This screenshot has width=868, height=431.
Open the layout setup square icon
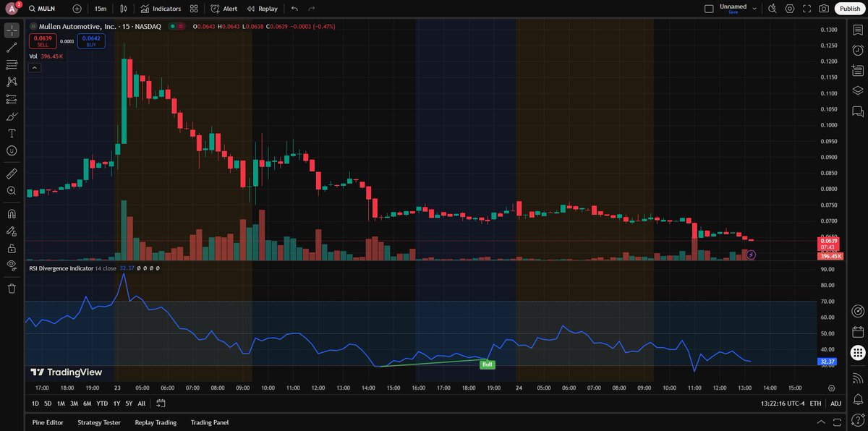(709, 9)
